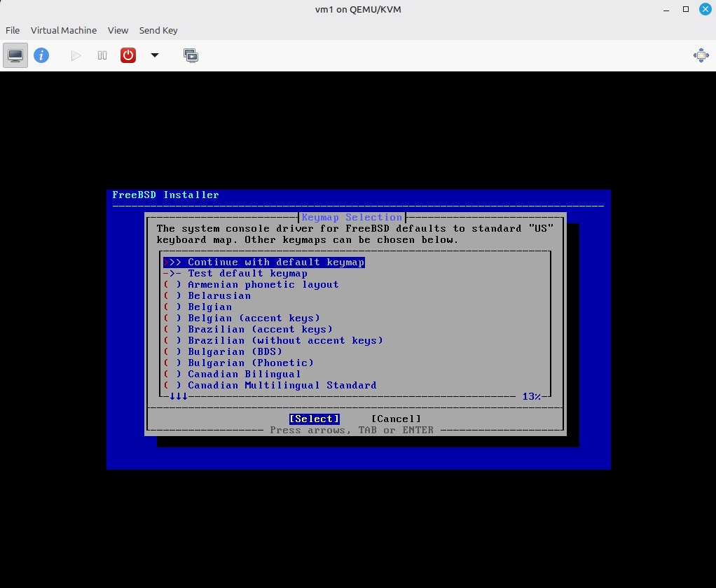Open the snapshots manager icon

(x=191, y=55)
